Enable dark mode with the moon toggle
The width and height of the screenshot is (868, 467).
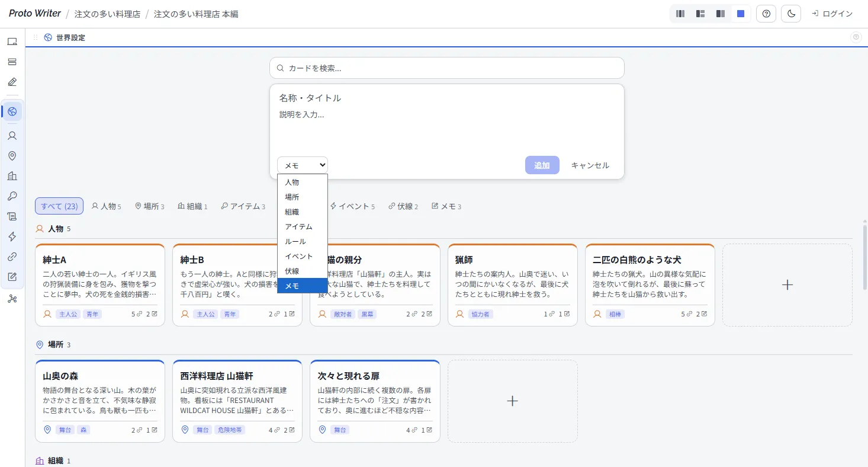tap(790, 13)
